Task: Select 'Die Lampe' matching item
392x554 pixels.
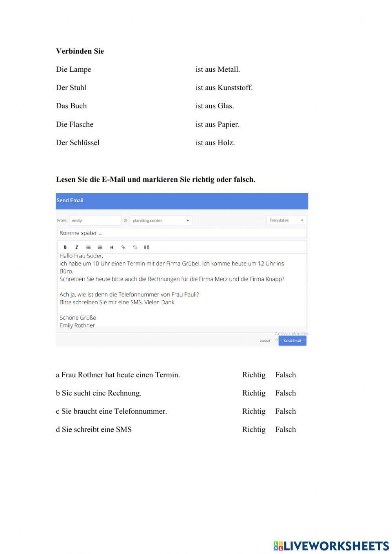Action: pos(73,69)
